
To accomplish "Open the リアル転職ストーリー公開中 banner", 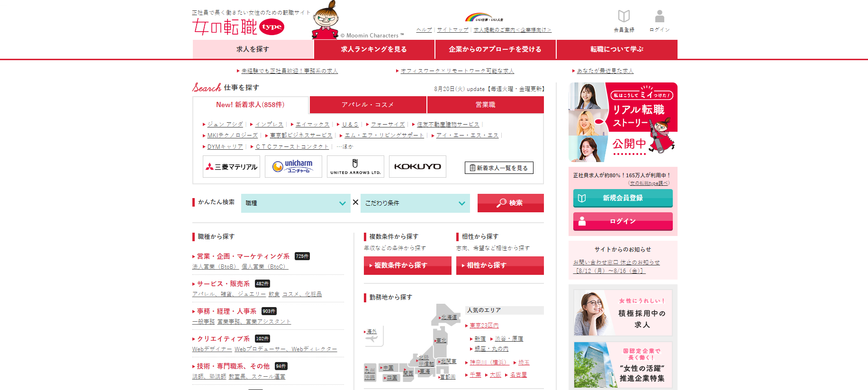I will [623, 122].
